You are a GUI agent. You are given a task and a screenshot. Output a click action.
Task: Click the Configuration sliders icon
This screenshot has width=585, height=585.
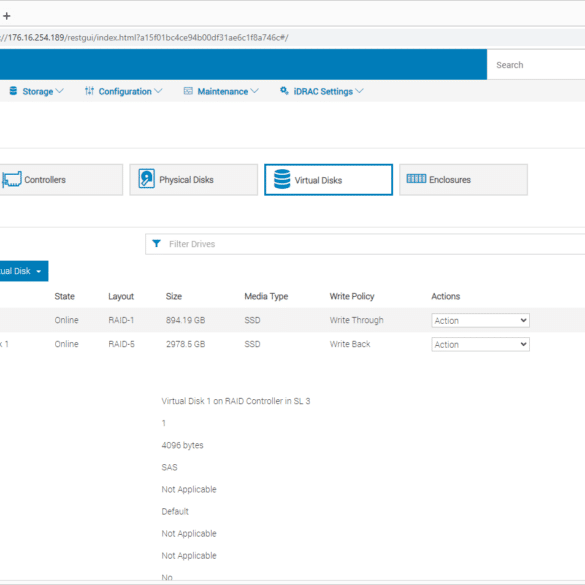(89, 91)
